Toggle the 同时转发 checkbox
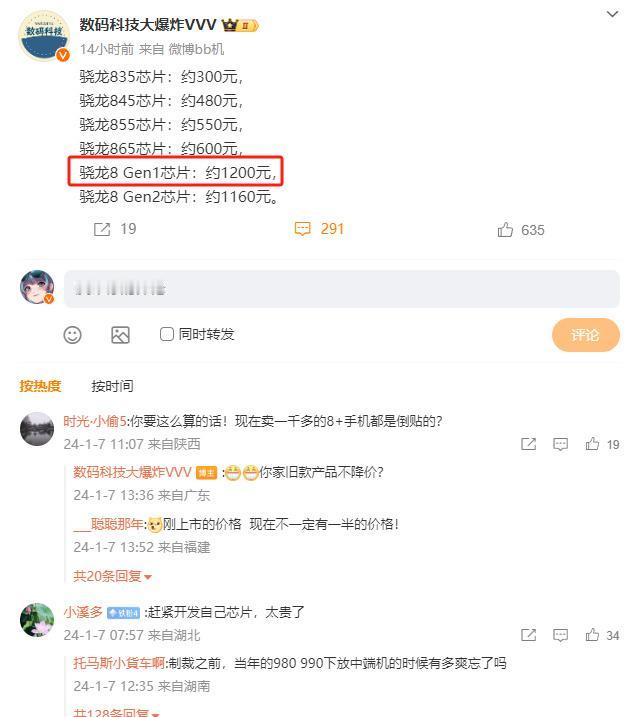Viewport: 639px width, 717px height. 166,334
